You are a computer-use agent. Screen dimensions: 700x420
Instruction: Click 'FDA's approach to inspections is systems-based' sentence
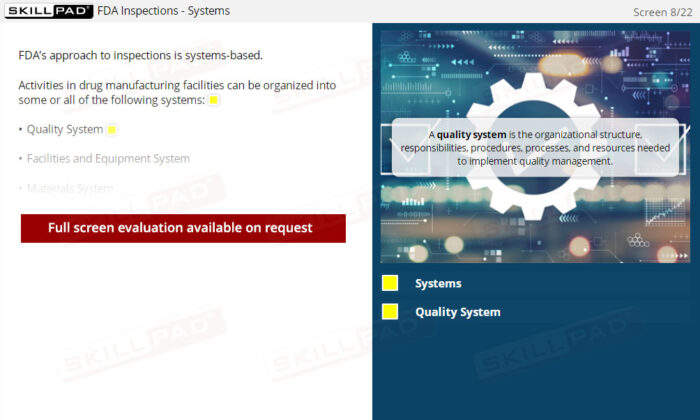click(141, 55)
